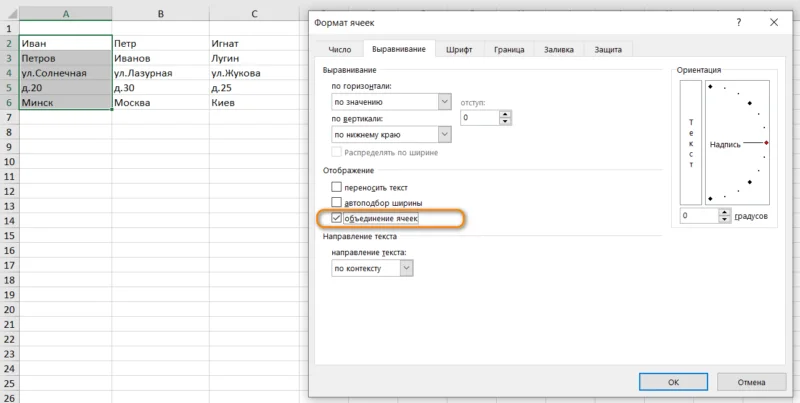This screenshot has height=403, width=800.
Task: Close the Формат ячеек dialog with X
Action: tap(774, 21)
